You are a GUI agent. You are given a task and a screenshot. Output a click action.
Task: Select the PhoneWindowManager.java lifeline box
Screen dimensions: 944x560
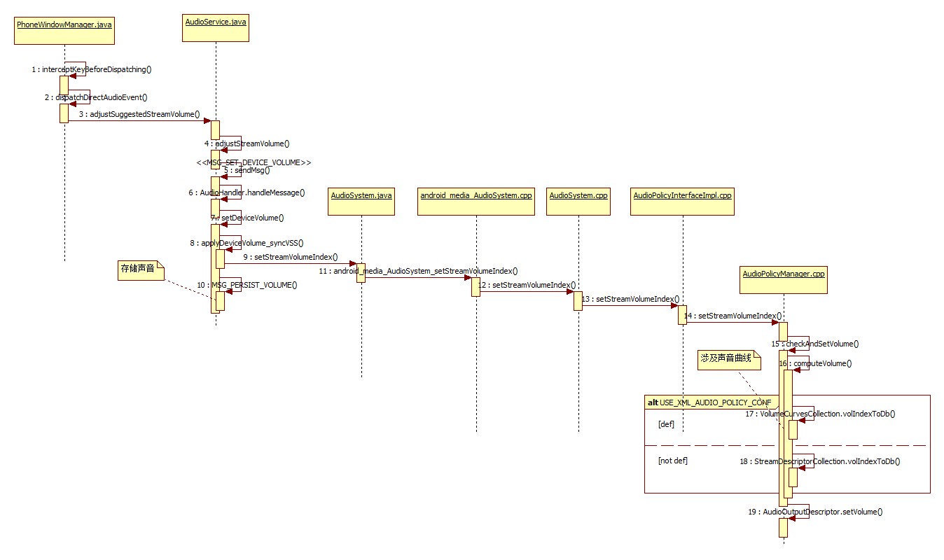(x=64, y=30)
